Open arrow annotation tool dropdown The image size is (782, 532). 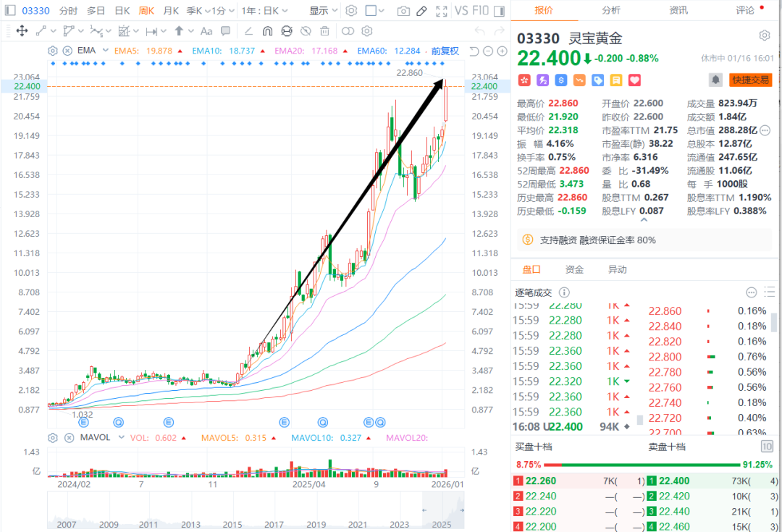[x=191, y=31]
